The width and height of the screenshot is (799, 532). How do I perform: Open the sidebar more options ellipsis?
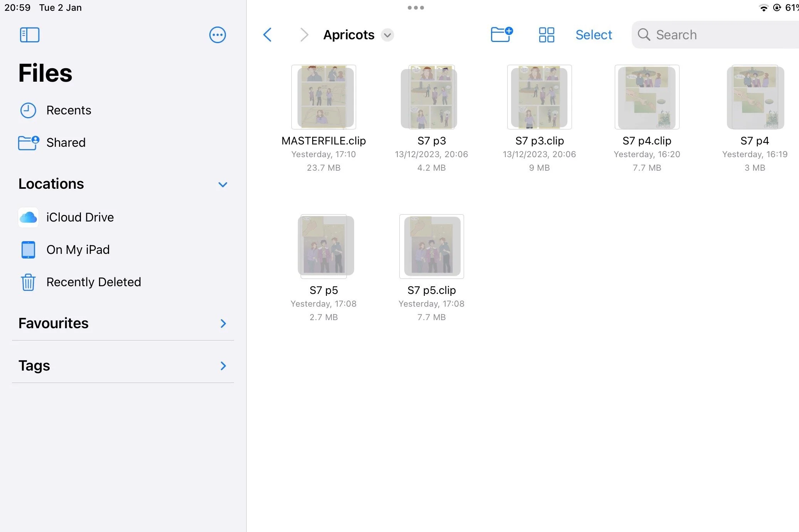tap(217, 35)
